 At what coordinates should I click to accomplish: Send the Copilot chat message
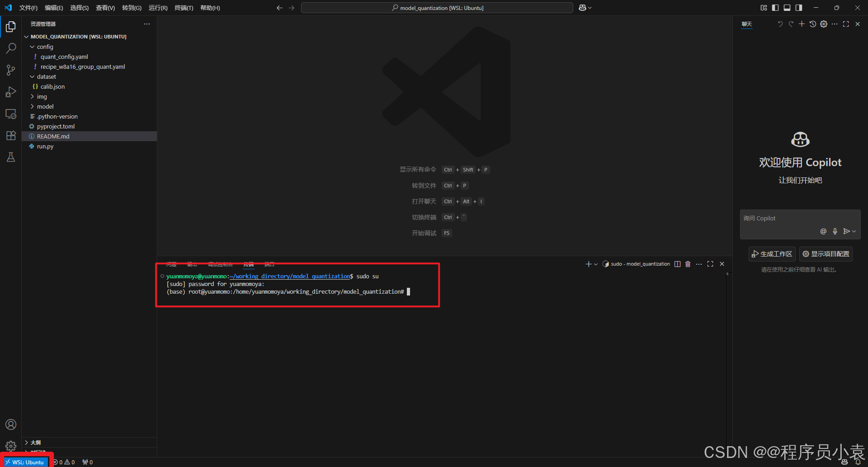[846, 231]
